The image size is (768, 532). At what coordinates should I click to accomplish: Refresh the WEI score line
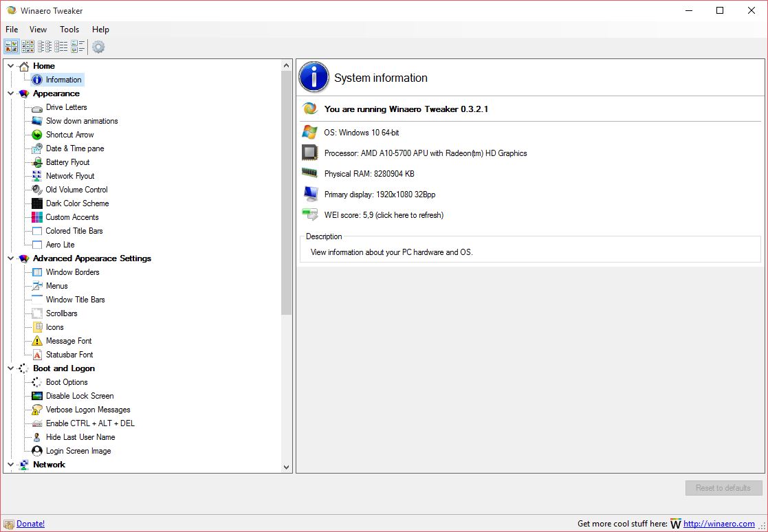pos(384,215)
